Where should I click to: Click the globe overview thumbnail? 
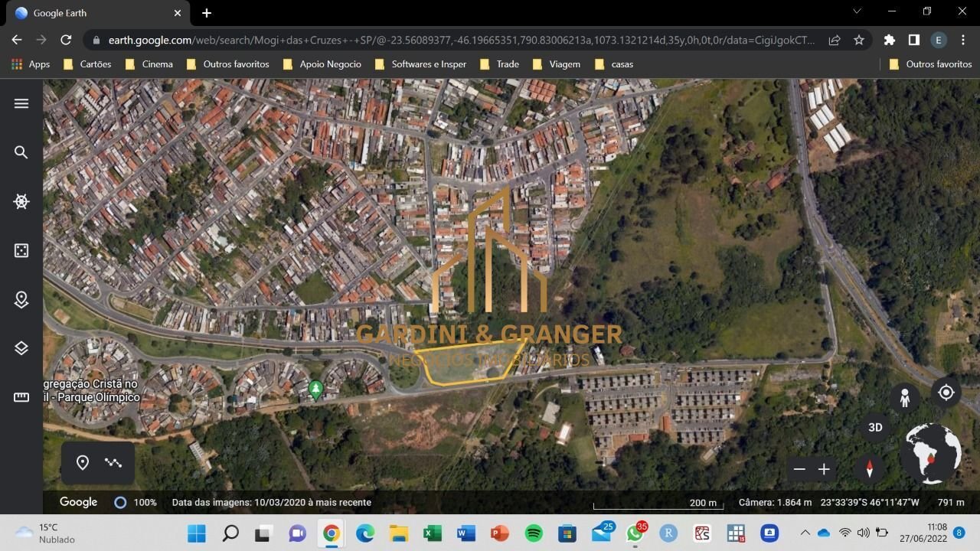pyautogui.click(x=932, y=453)
